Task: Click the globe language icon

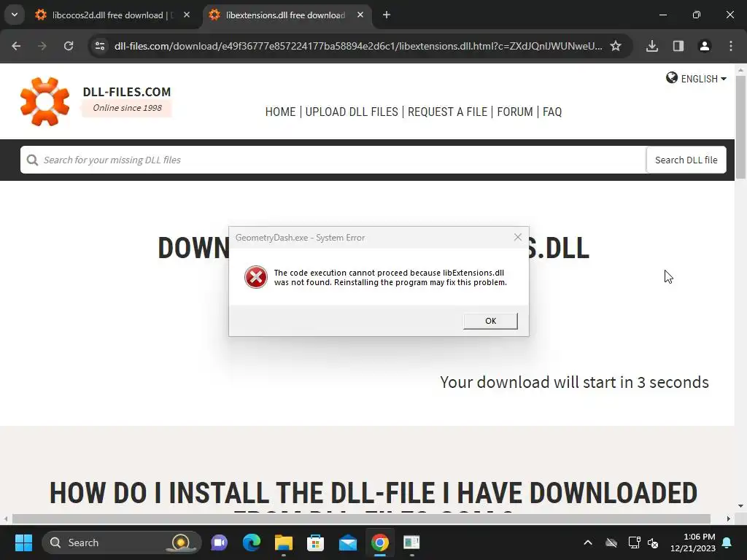Action: tap(672, 77)
